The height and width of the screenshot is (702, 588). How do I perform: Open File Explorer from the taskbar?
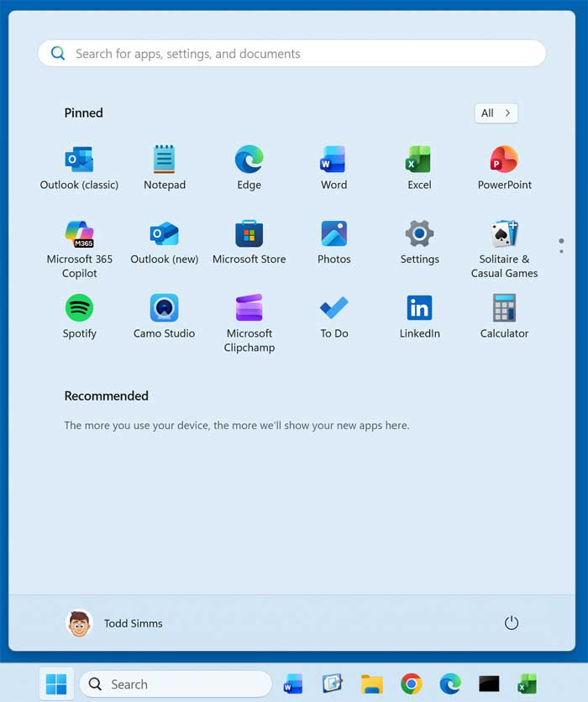(372, 684)
